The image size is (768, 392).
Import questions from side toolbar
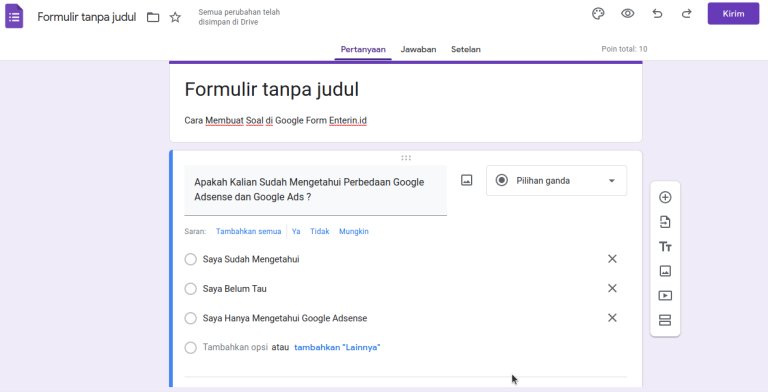pyautogui.click(x=665, y=222)
